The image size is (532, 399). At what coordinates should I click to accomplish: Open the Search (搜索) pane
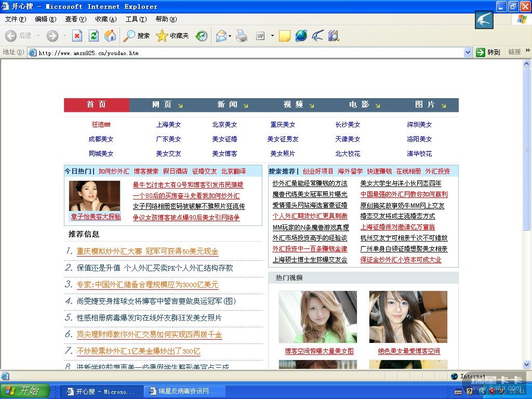[137, 36]
